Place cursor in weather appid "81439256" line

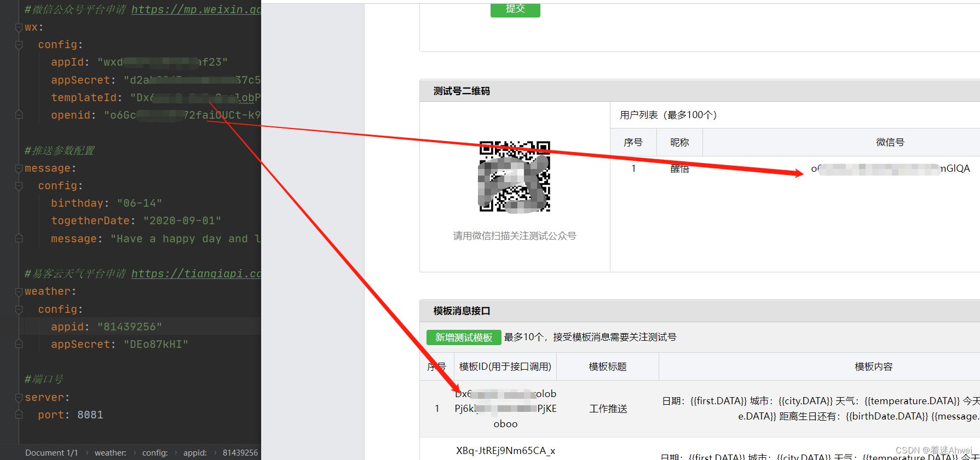(x=107, y=327)
